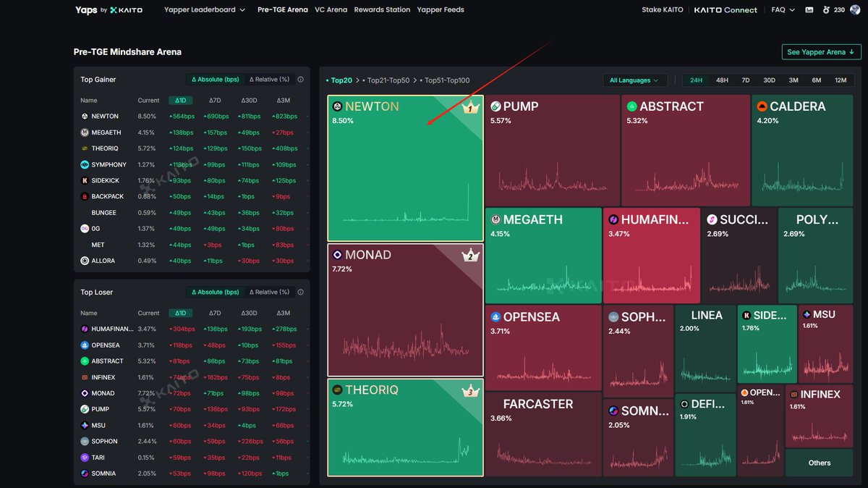Open the FARCASTER treemap tile
The image size is (868, 488).
tap(542, 434)
